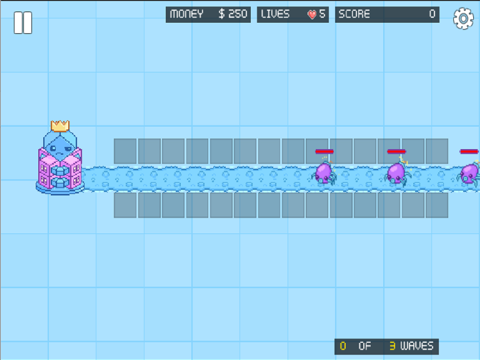The height and width of the screenshot is (360, 480).
Task: Select the third bottom-row slot from left
Action: pos(173,205)
